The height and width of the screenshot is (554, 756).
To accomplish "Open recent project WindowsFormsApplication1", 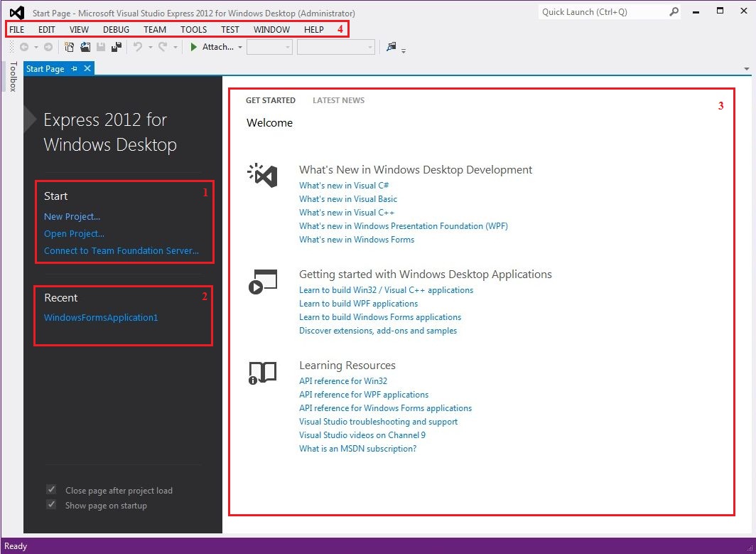I will click(101, 318).
